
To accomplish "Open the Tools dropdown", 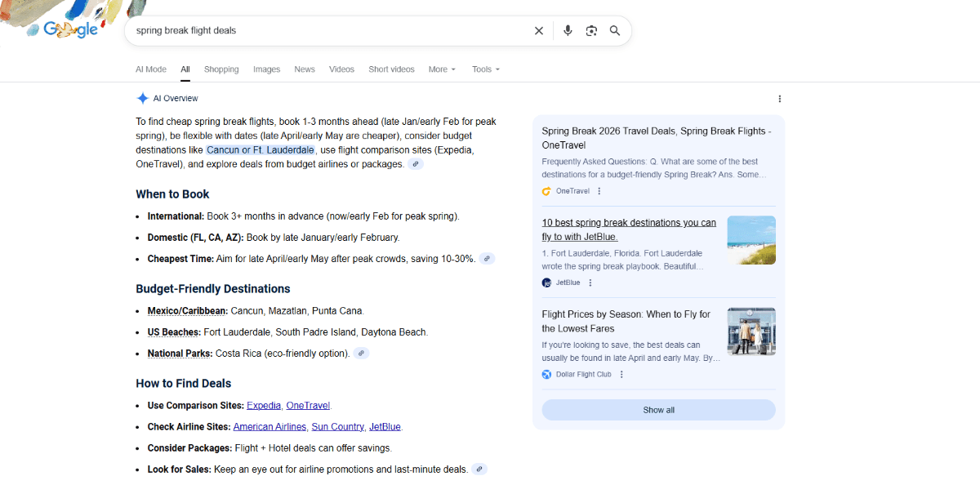I will (484, 69).
